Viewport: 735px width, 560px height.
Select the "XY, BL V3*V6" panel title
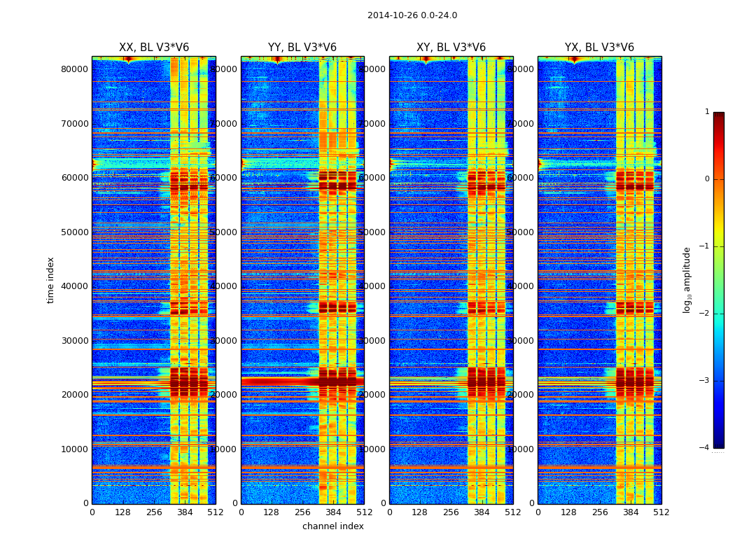point(451,48)
